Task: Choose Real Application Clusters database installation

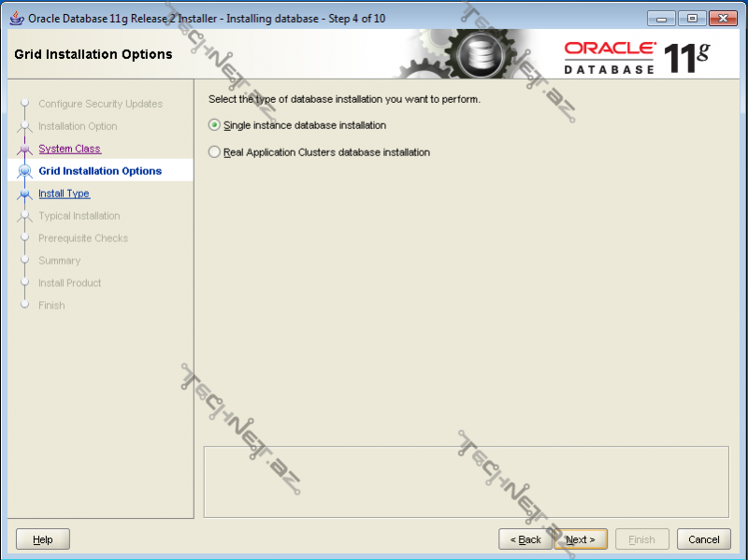Action: pos(214,152)
